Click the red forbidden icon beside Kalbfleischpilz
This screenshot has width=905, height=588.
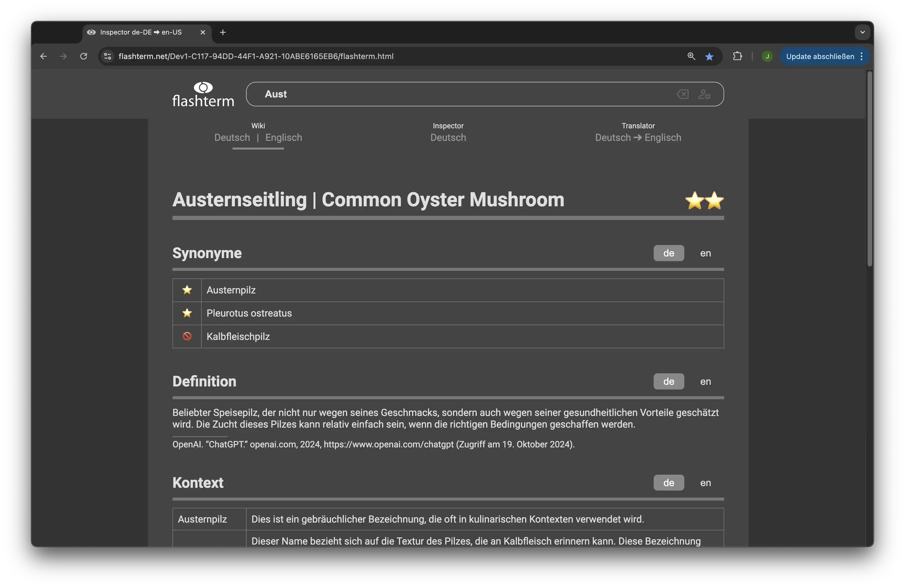(x=187, y=337)
